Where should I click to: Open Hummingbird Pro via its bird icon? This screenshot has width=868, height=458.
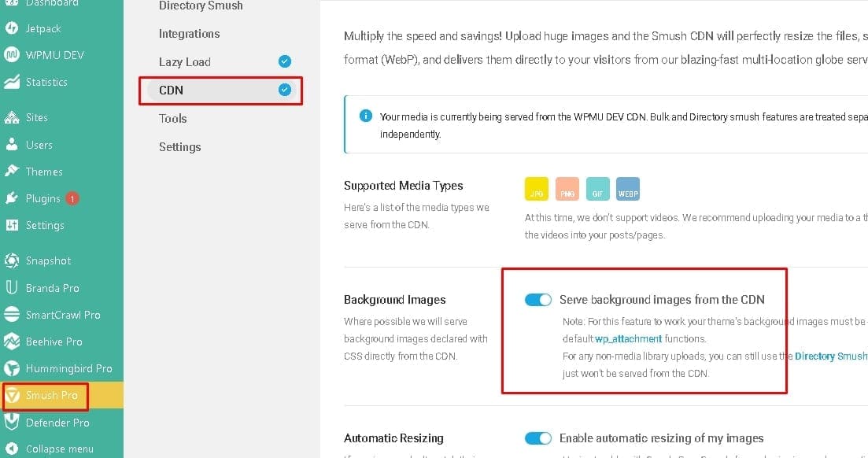(12, 368)
